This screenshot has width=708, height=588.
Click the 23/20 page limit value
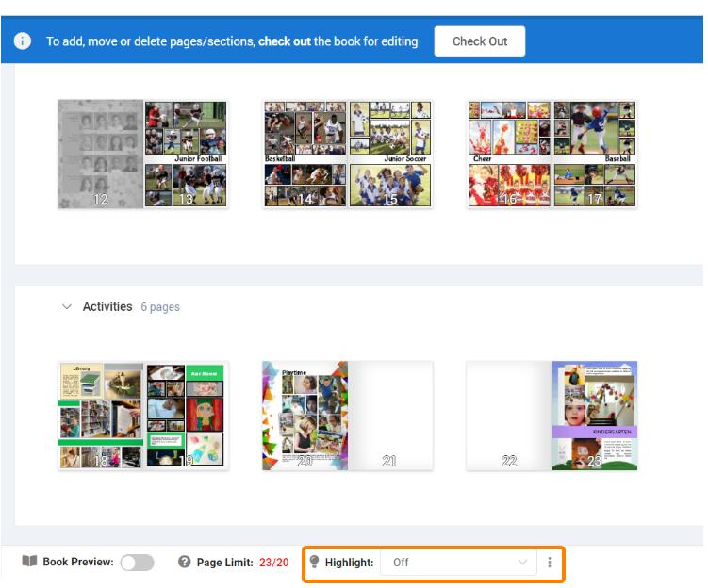click(x=273, y=563)
